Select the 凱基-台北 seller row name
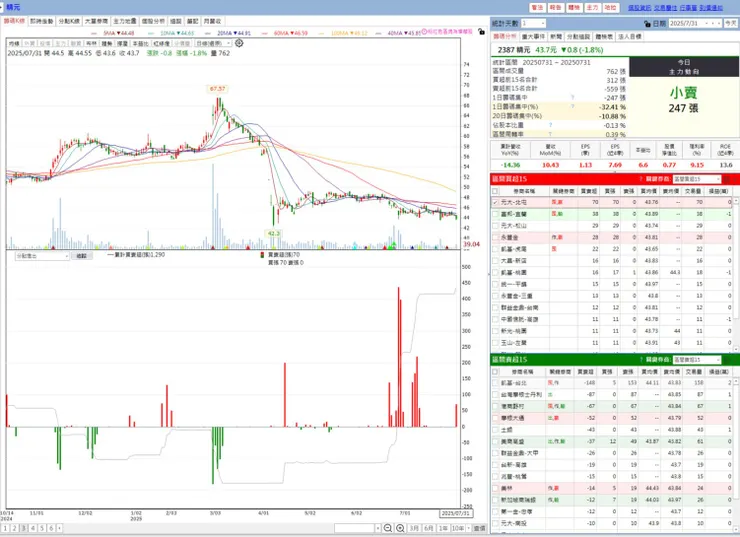The height and width of the screenshot is (537, 740). 513,383
